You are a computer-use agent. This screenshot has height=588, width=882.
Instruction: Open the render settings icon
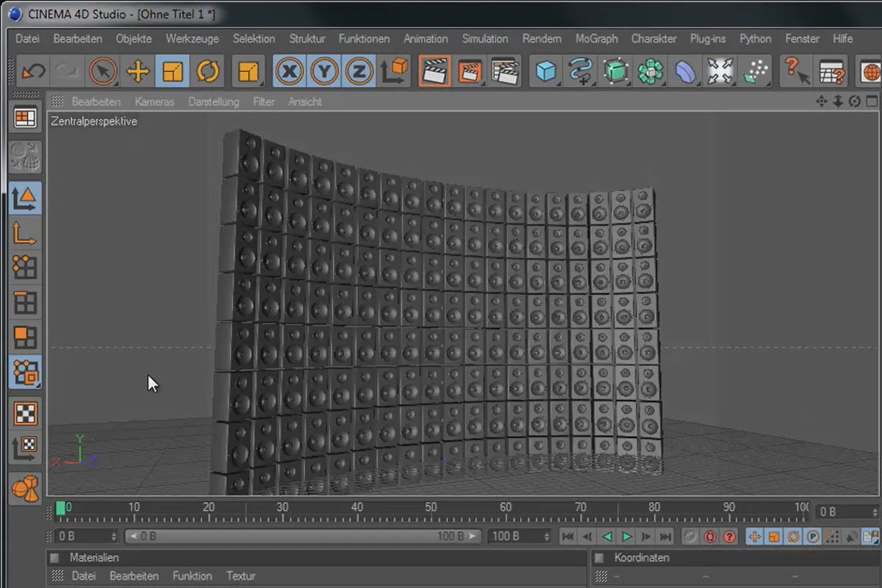(x=505, y=72)
